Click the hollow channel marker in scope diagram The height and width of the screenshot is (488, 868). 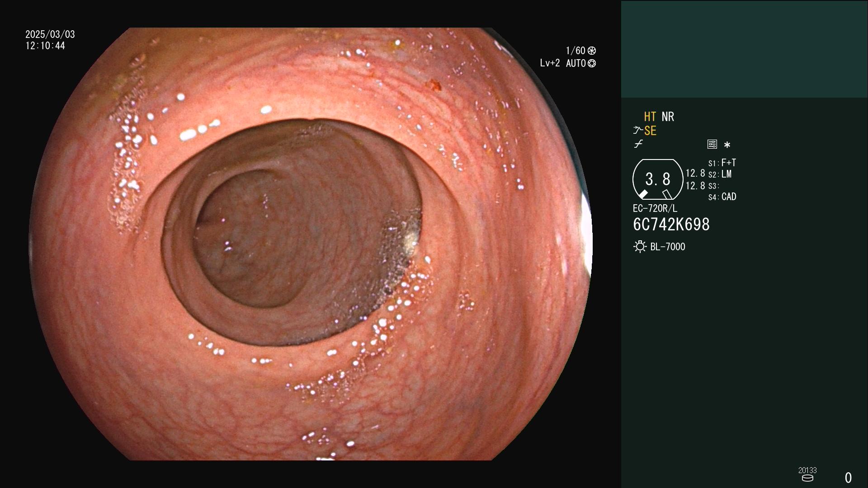(x=667, y=194)
